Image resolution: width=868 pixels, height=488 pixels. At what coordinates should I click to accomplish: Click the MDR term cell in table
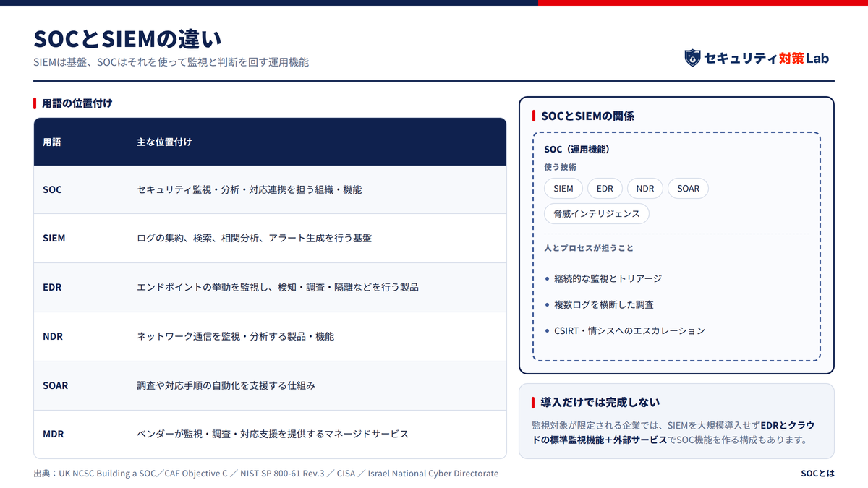pyautogui.click(x=54, y=434)
